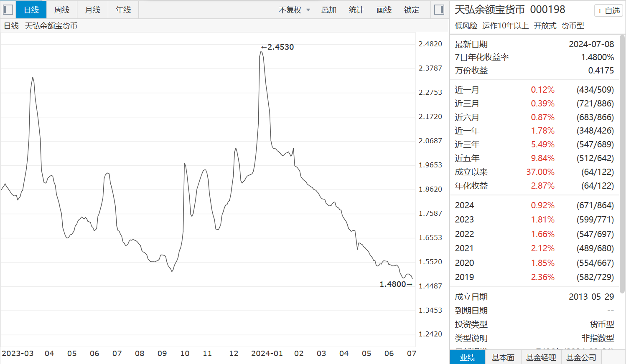
Task: Click the 运作10年以上 tag
Action: pyautogui.click(x=505, y=26)
